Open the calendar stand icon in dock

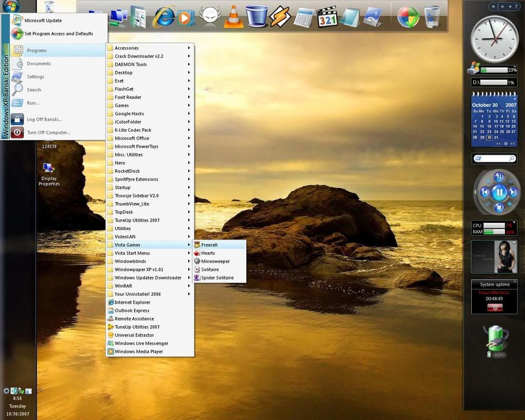[x=373, y=17]
